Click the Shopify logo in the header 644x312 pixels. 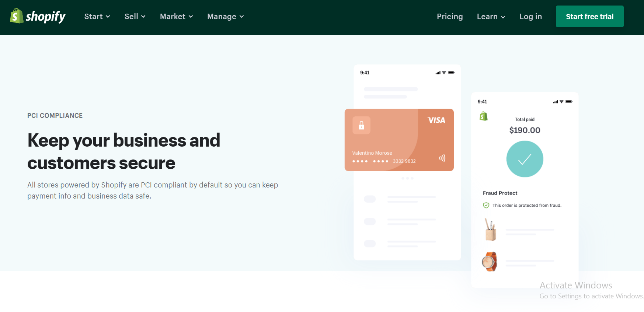point(38,16)
